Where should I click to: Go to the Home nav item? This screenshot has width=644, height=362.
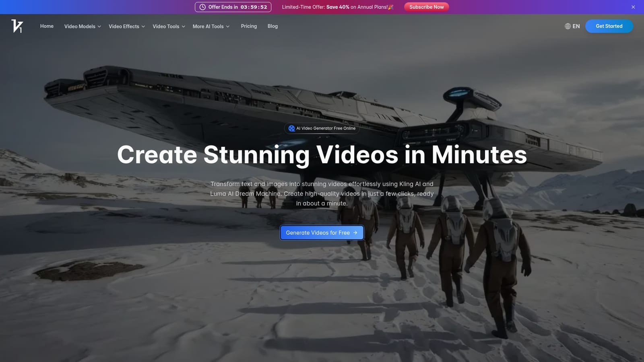pos(47,26)
